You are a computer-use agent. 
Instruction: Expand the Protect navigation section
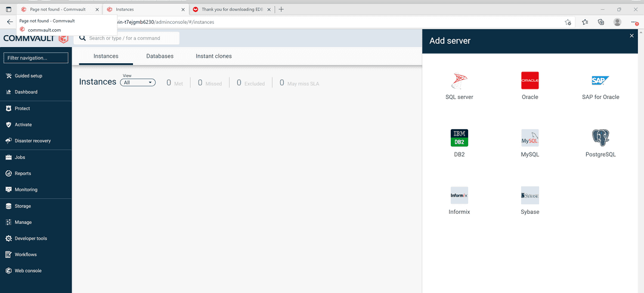coord(22,108)
